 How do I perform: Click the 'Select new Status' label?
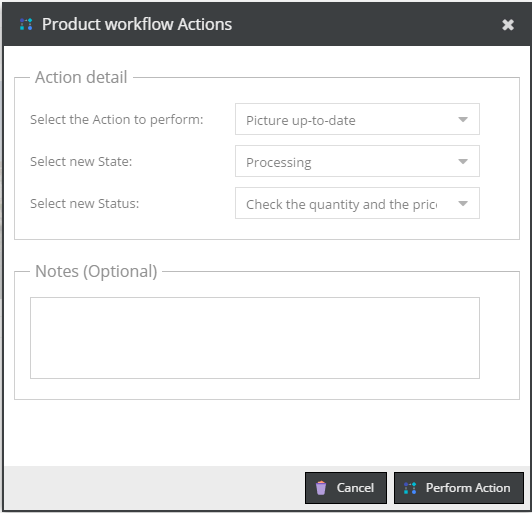click(85, 204)
